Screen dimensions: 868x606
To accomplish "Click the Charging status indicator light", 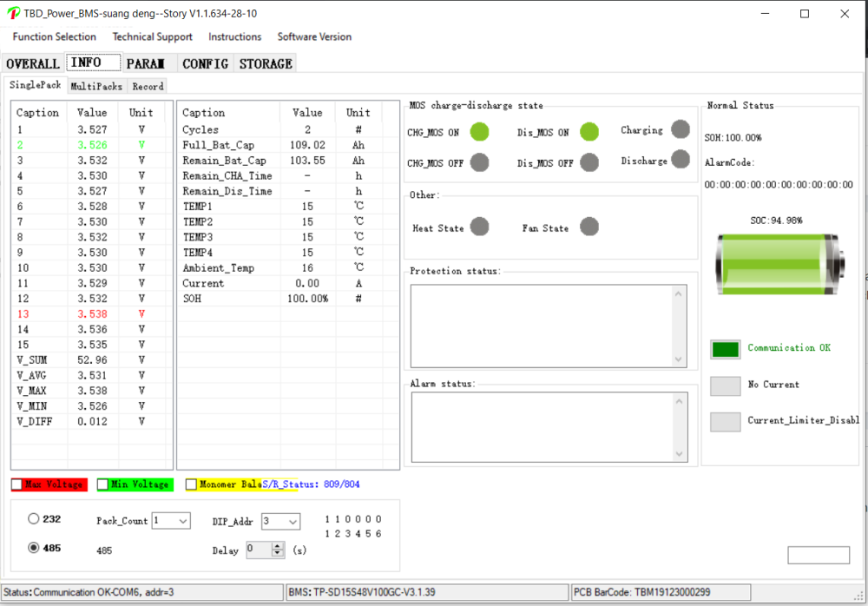I will click(681, 129).
